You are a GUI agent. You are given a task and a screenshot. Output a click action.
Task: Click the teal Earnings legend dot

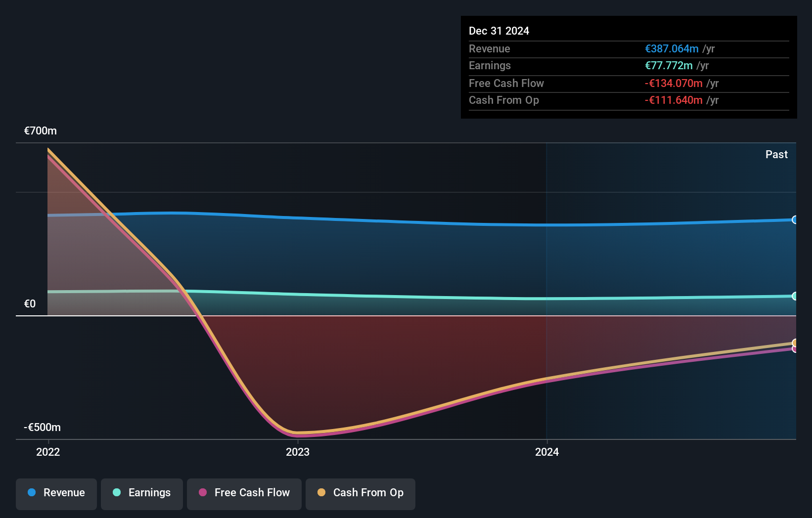coord(117,493)
